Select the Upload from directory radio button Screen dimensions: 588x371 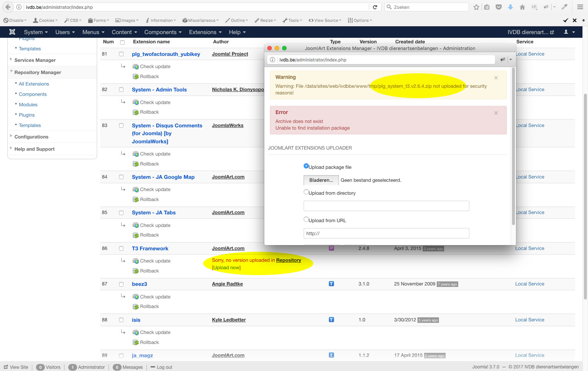pyautogui.click(x=306, y=192)
